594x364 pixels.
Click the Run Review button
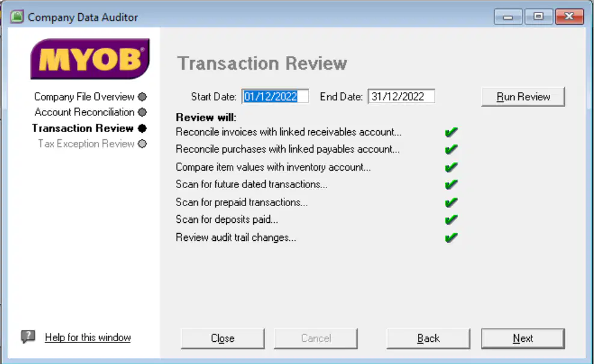click(x=523, y=97)
